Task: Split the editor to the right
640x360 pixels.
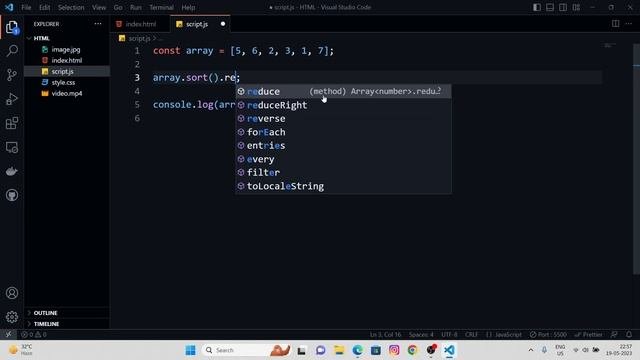Action: tap(616, 24)
